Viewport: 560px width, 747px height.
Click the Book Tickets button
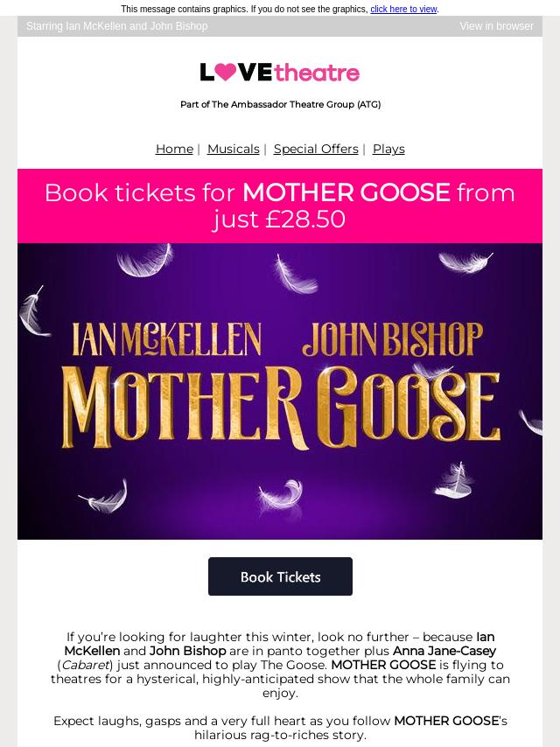280,576
